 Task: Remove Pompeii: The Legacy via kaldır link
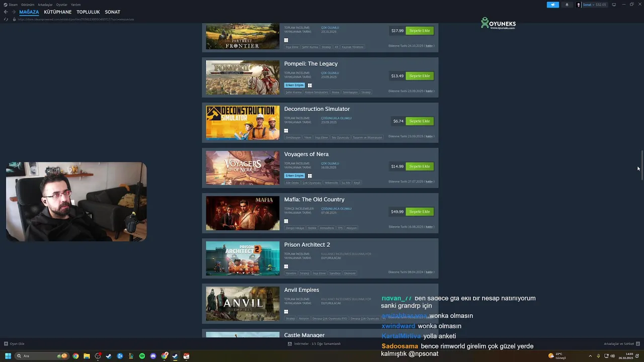point(429,91)
